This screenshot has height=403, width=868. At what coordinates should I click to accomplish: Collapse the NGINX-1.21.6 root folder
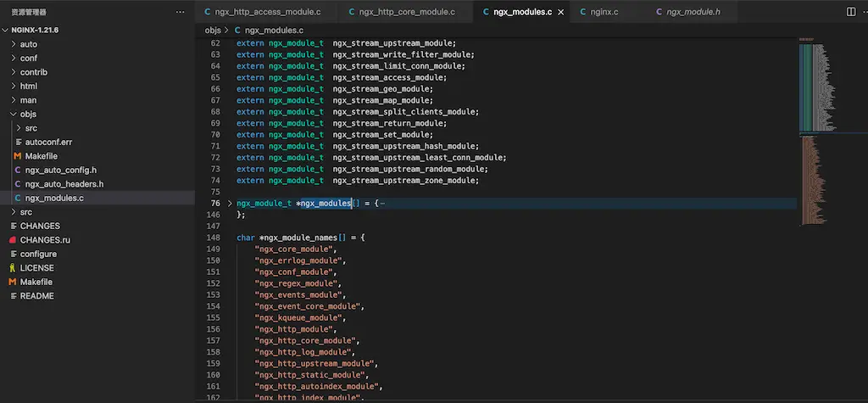pyautogui.click(x=36, y=30)
